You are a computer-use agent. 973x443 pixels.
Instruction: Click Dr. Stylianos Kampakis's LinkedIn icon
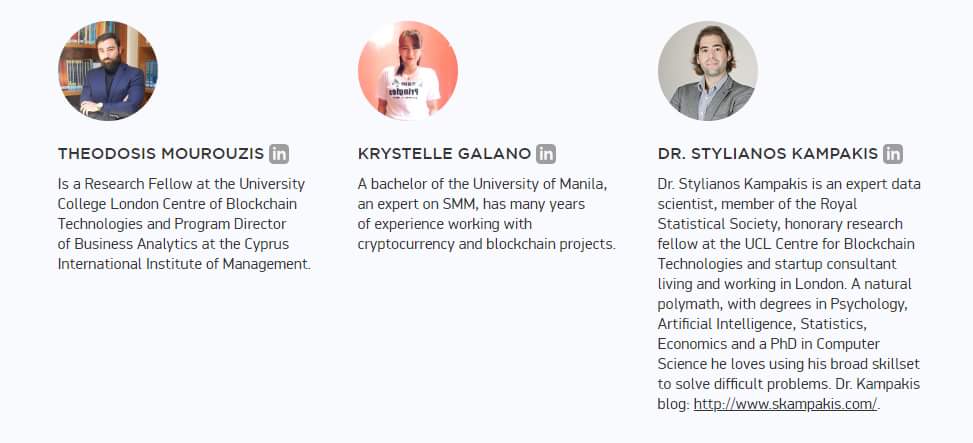[x=893, y=154]
